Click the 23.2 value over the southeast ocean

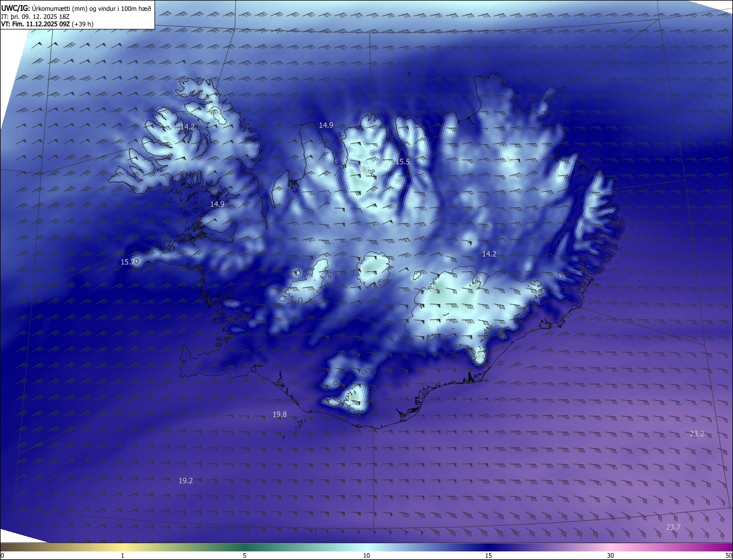pos(697,434)
